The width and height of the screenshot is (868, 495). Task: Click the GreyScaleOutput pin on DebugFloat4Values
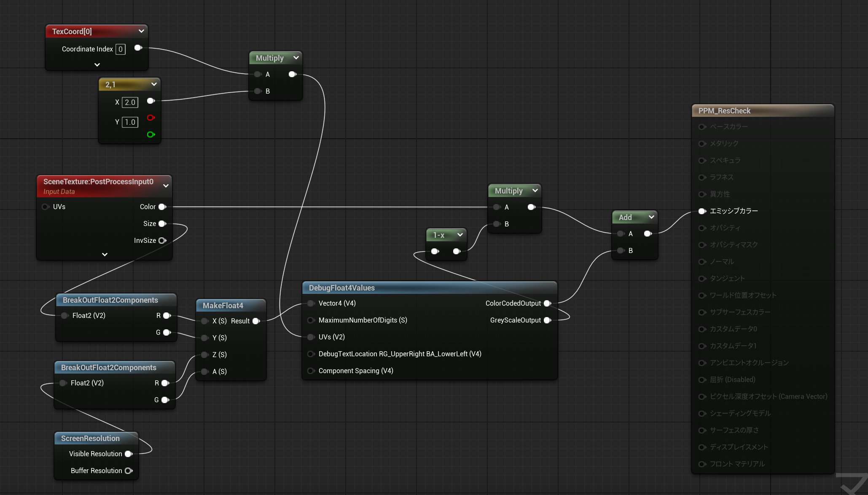click(547, 320)
